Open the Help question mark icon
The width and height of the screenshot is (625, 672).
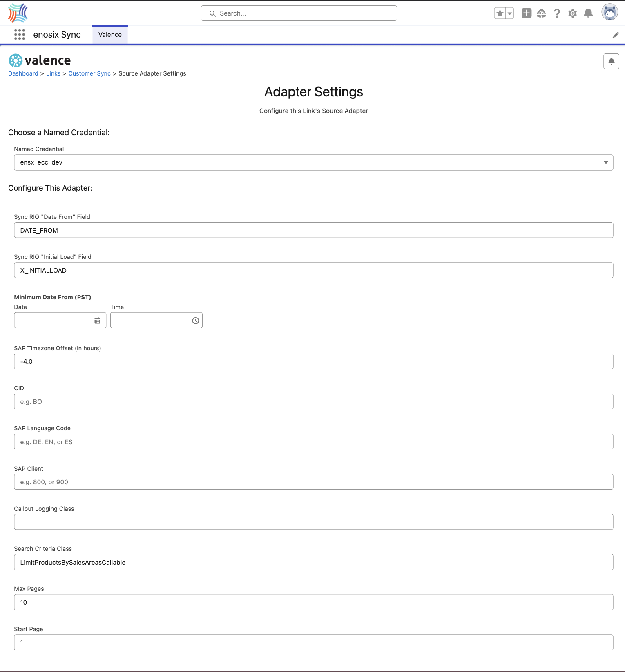tap(557, 13)
